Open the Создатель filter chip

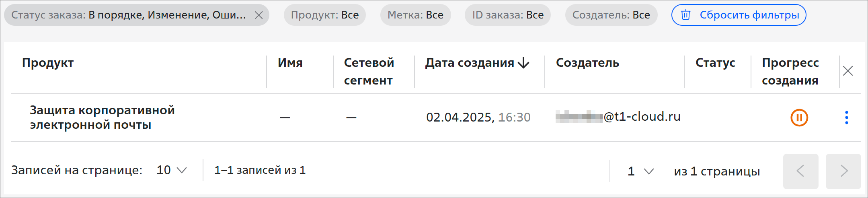(611, 15)
